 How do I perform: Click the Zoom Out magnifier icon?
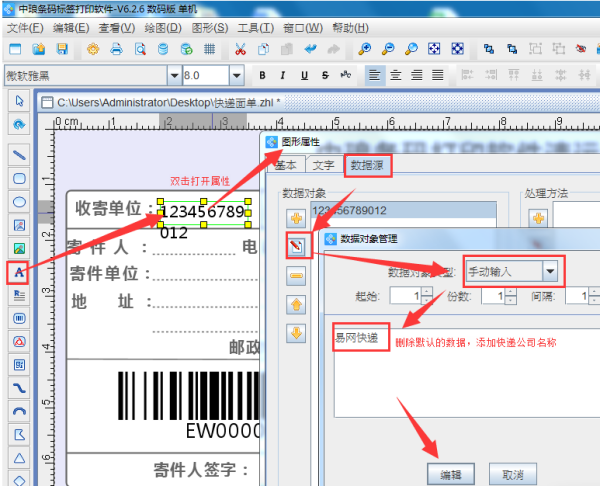pos(388,49)
